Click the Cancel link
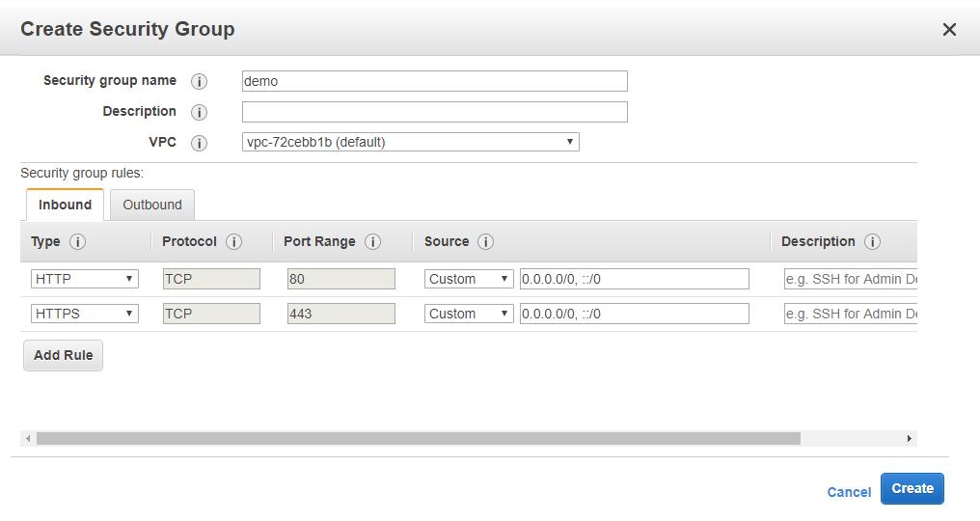This screenshot has height=521, width=980. point(849,492)
